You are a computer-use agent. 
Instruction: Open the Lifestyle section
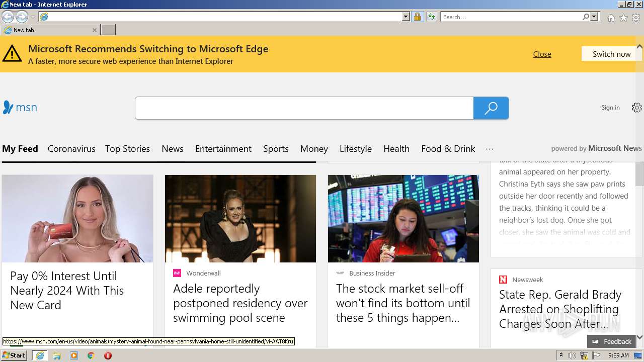356,149
